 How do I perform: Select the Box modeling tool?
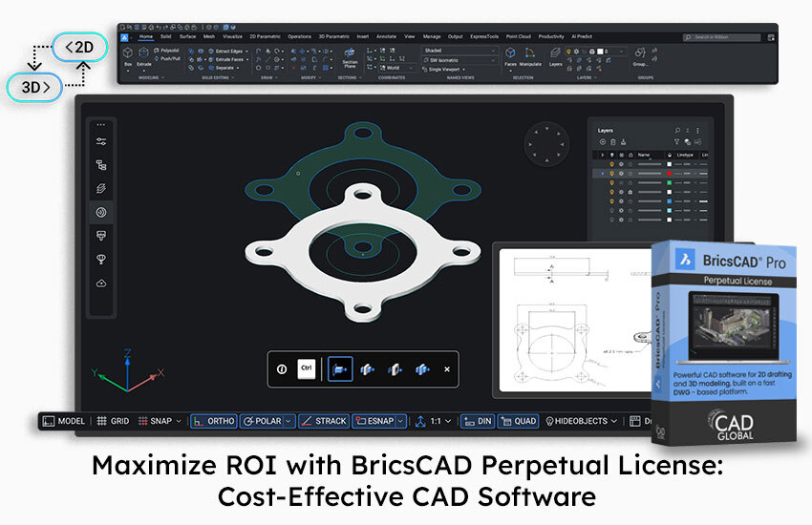128,56
